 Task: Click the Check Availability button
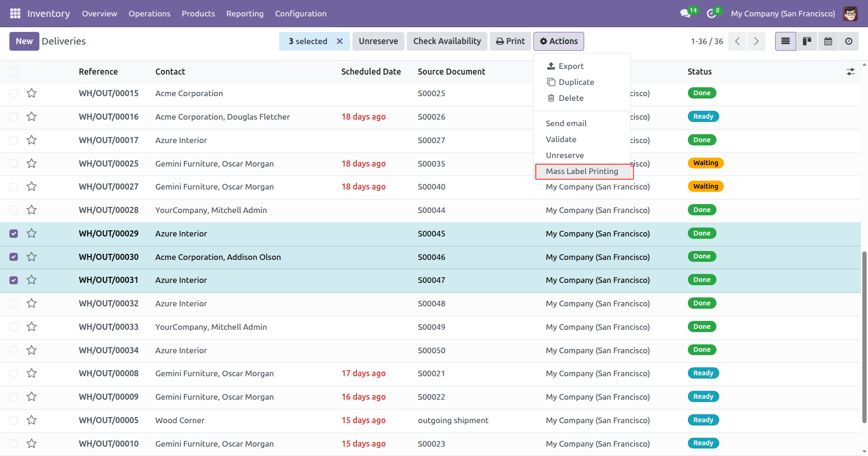point(447,41)
